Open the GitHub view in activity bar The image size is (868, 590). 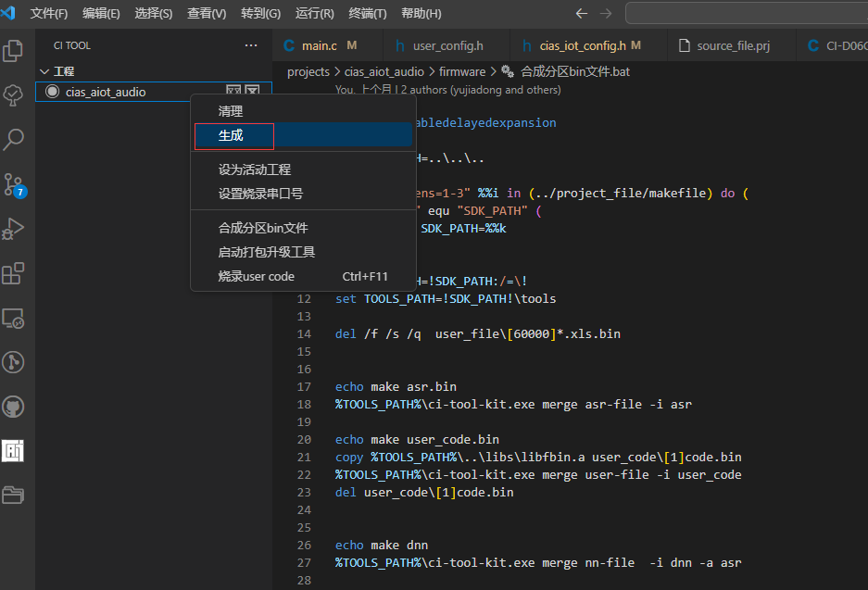pos(13,407)
